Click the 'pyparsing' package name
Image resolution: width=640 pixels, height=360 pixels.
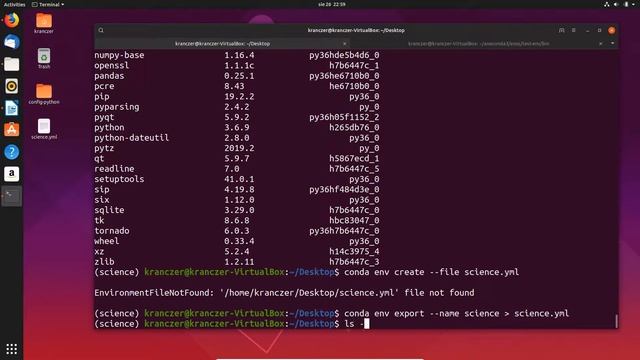tap(117, 107)
